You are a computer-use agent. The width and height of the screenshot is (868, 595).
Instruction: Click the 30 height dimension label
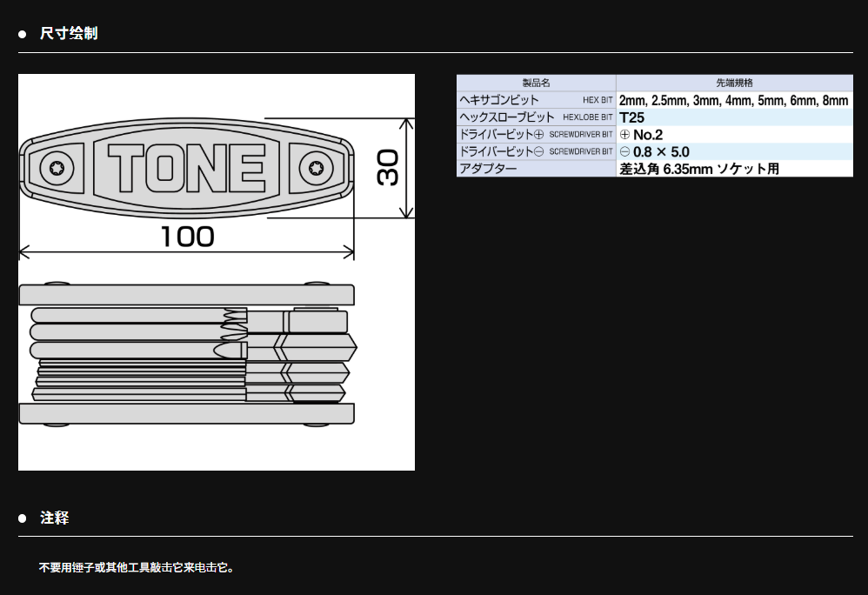pyautogui.click(x=388, y=167)
